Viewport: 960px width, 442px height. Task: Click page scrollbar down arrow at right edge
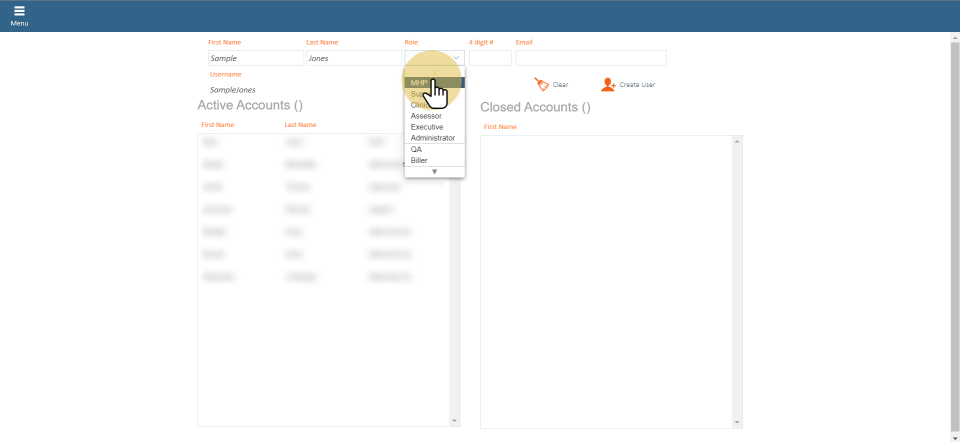pos(954,436)
